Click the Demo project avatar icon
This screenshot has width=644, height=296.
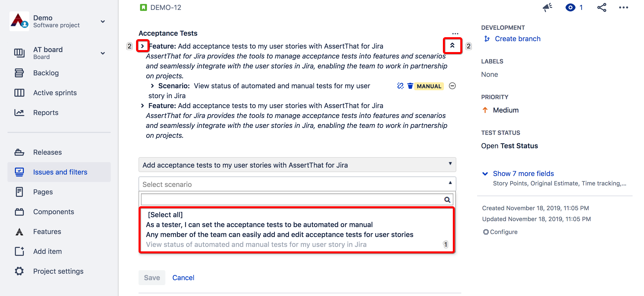click(x=19, y=21)
